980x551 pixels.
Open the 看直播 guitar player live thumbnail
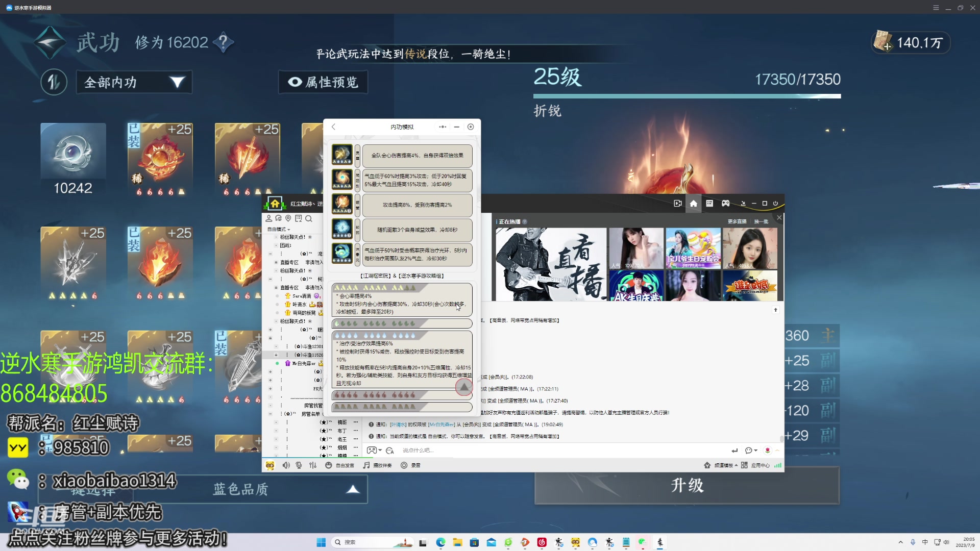pos(551,264)
